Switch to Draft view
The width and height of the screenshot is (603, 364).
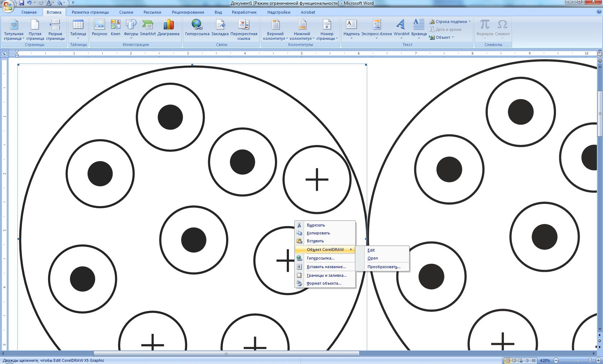click(x=534, y=360)
